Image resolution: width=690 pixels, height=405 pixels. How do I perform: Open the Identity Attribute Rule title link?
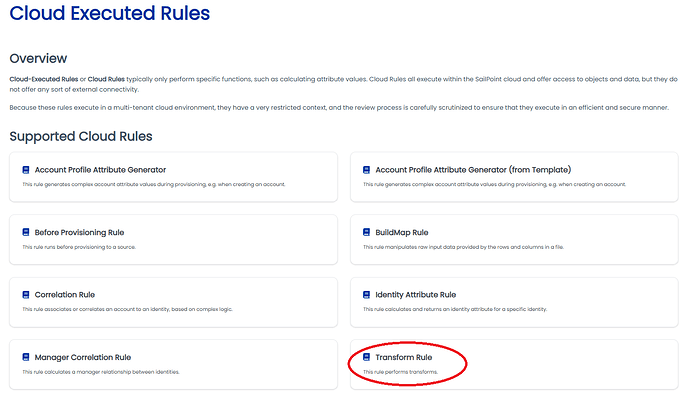coord(415,295)
